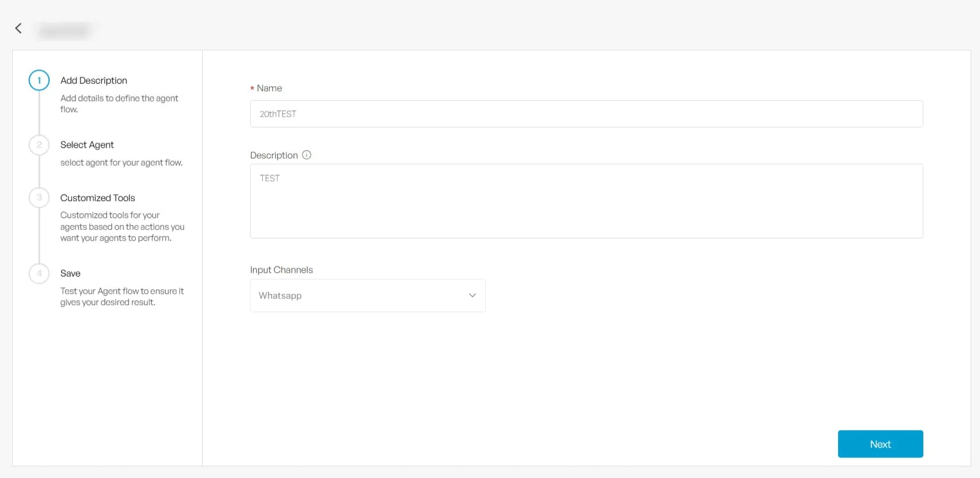Click the Name input field

pos(586,114)
